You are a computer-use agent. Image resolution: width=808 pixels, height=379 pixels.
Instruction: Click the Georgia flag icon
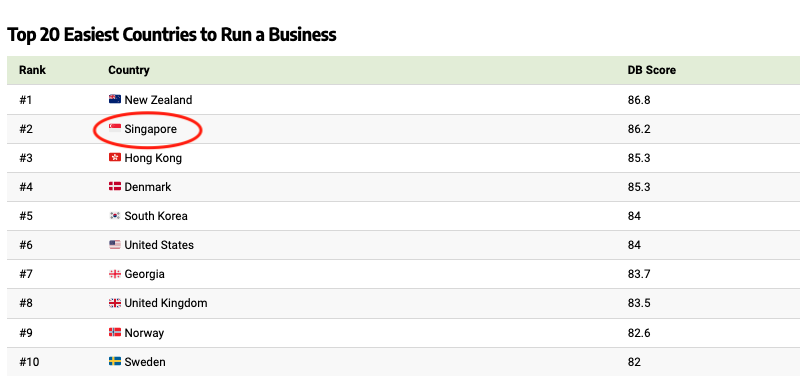tap(115, 274)
